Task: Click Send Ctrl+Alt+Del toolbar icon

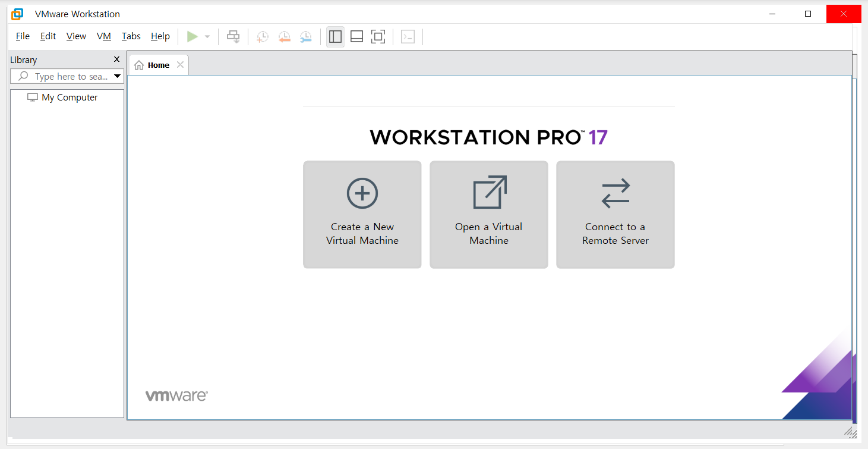Action: pos(233,37)
